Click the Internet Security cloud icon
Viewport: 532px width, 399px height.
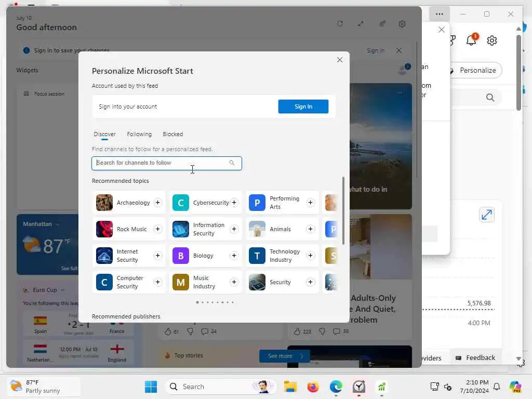(x=104, y=256)
